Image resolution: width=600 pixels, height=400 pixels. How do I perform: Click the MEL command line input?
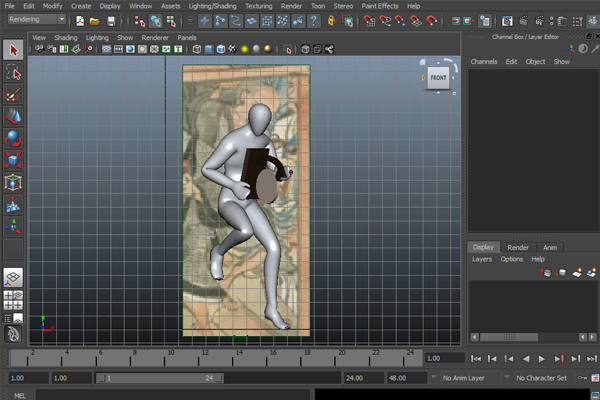point(172,395)
